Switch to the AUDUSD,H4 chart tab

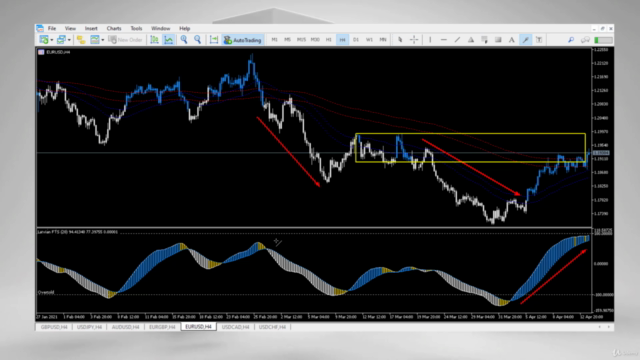(x=126, y=327)
